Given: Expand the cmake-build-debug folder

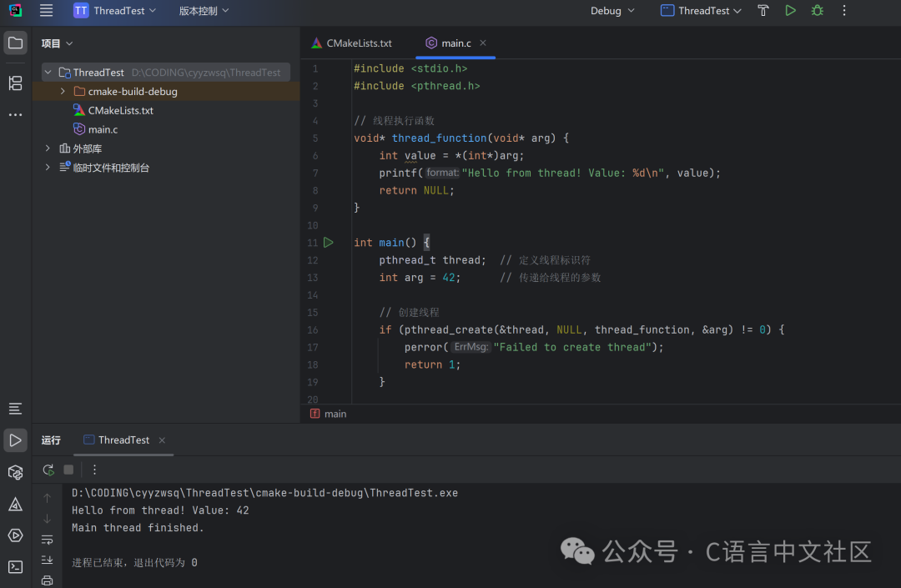Looking at the screenshot, I should [63, 91].
